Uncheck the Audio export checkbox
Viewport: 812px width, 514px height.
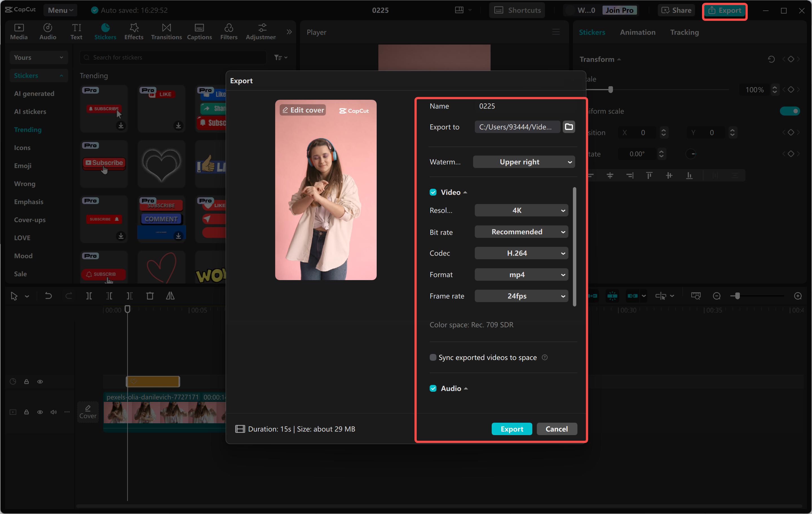point(433,388)
